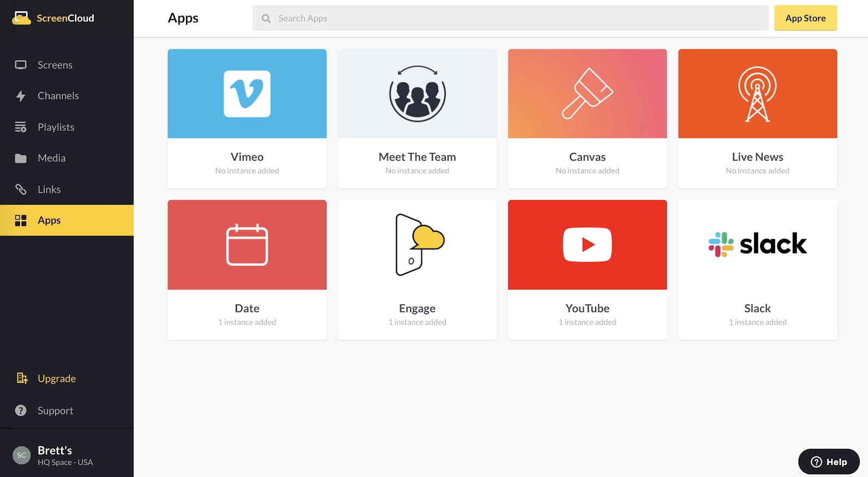
Task: Click the Slack app title
Action: click(757, 308)
